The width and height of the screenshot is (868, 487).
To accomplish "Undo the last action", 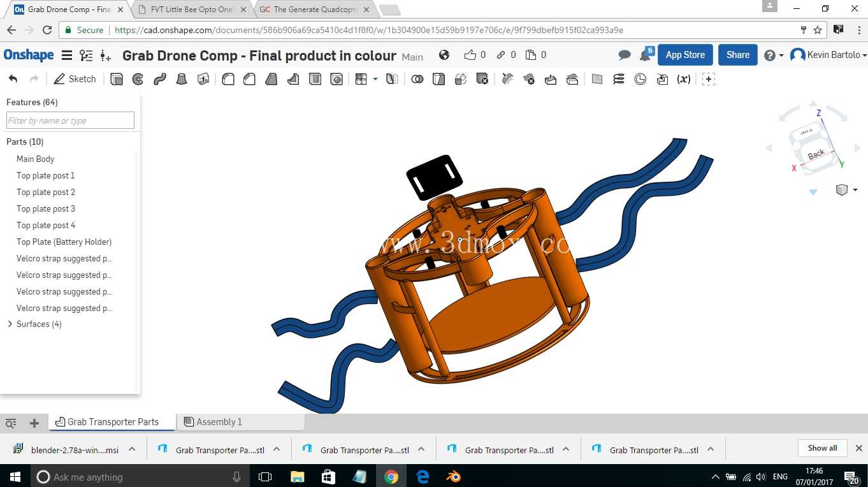I will pos(13,79).
